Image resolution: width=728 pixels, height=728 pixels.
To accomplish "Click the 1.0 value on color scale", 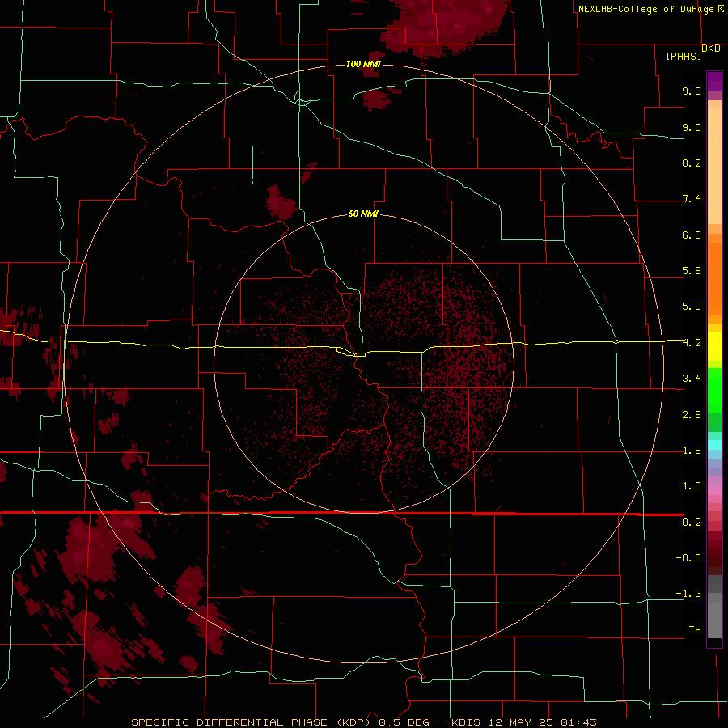I will pos(692,486).
